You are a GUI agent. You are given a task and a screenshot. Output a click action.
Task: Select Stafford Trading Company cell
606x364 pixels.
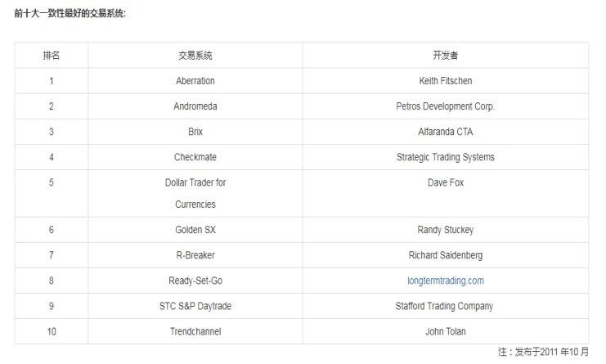(x=444, y=307)
